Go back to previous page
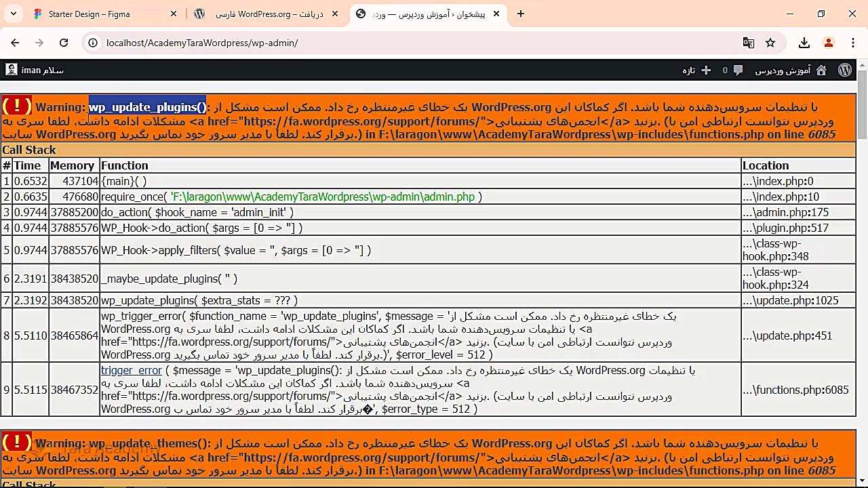 pyautogui.click(x=15, y=43)
